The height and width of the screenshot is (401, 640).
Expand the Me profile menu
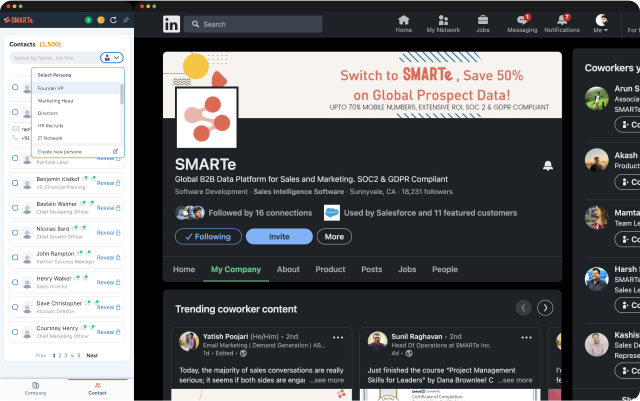tap(601, 24)
